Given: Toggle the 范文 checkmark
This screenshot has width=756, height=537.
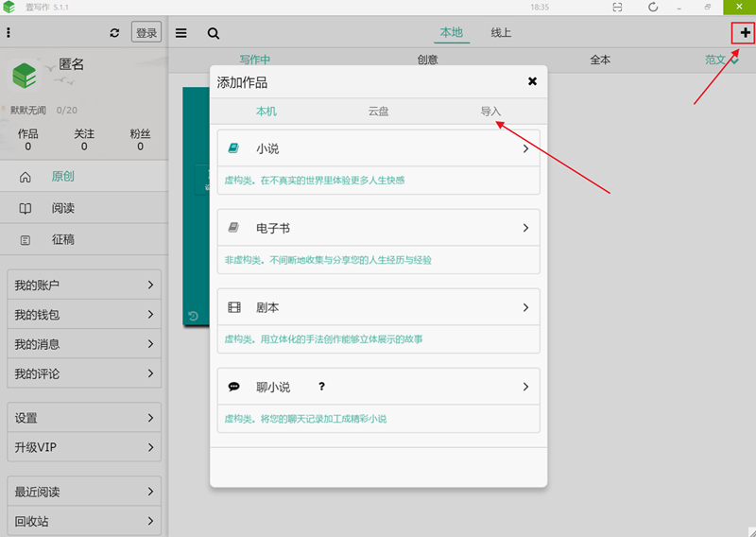Looking at the screenshot, I should click(x=734, y=61).
